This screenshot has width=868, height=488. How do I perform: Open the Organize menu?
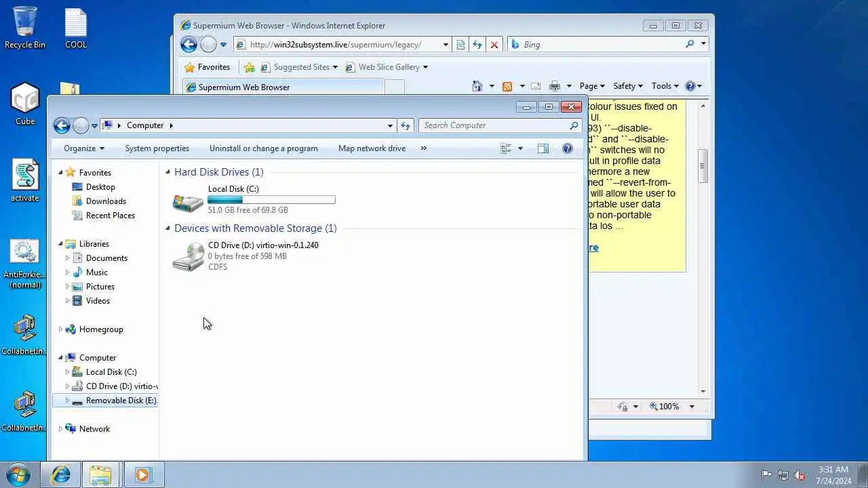point(84,148)
